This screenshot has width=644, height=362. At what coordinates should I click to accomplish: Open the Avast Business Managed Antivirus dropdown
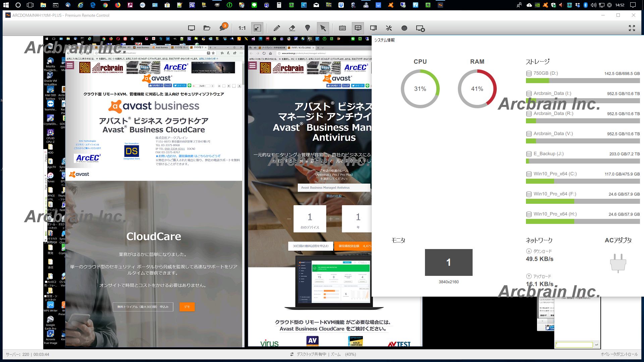334,188
